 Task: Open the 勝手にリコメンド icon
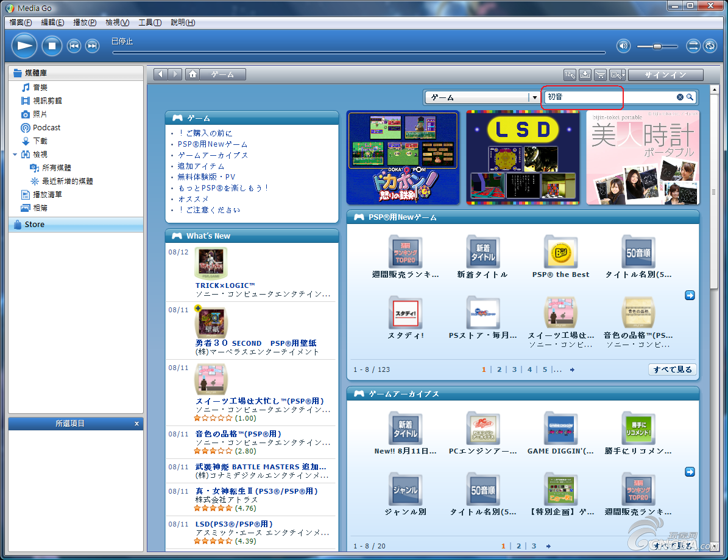pos(638,429)
